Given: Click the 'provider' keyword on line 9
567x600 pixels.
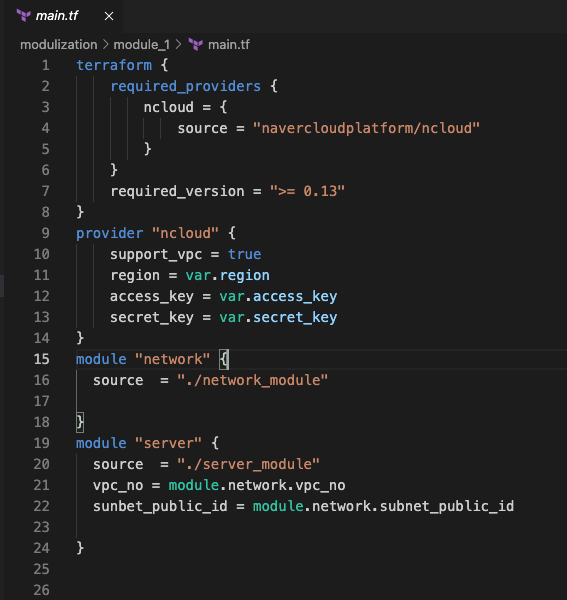Looking at the screenshot, I should pos(110,233).
